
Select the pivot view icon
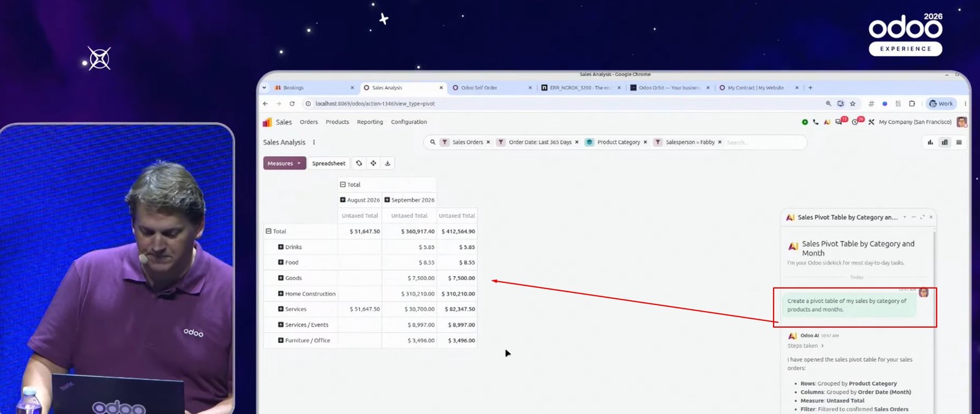coord(944,142)
